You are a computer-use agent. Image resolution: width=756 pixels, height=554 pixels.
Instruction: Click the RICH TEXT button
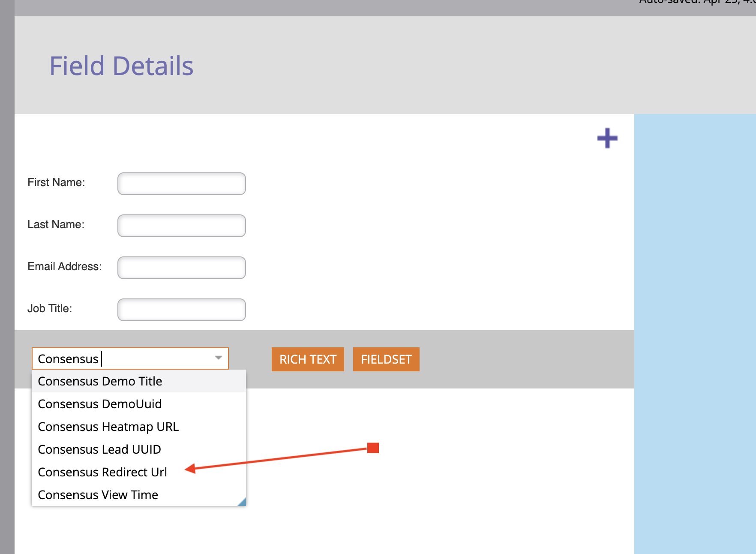coord(308,359)
